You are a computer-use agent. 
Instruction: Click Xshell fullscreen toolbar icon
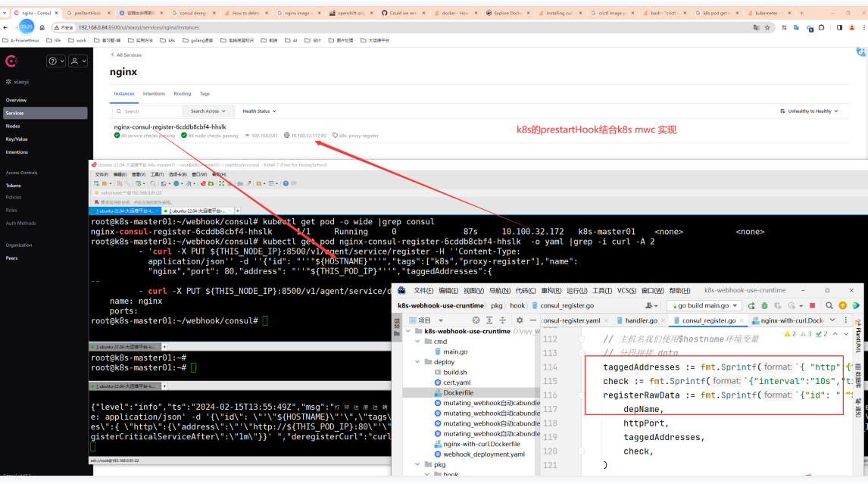221,183
